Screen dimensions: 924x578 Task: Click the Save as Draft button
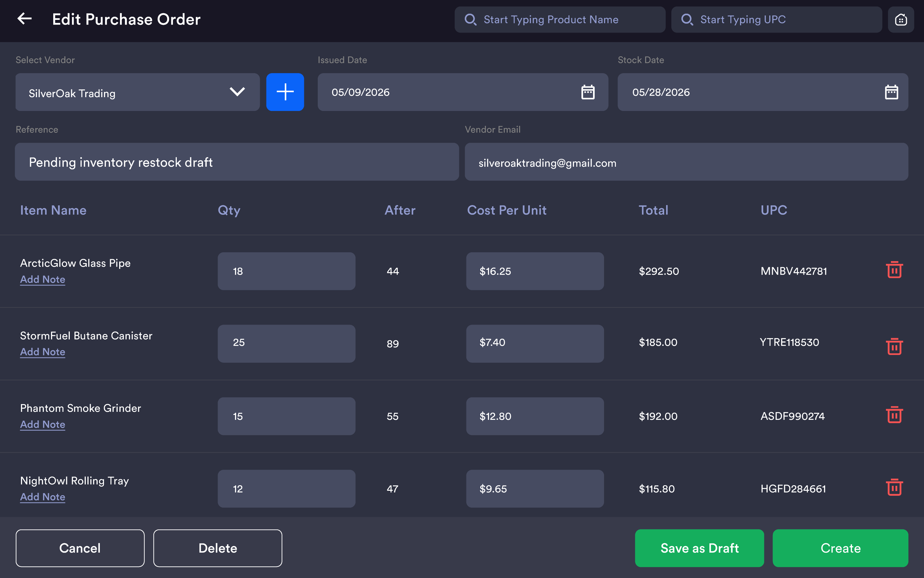699,548
